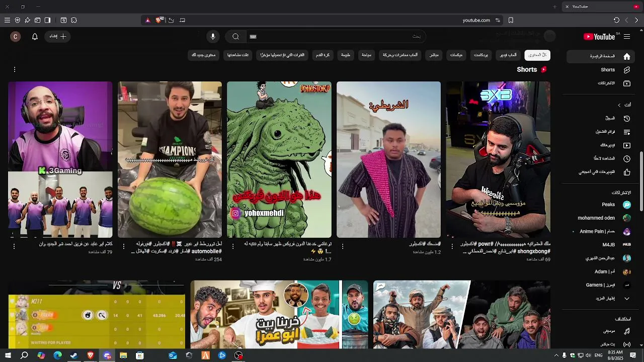This screenshot has width=644, height=362.
Task: Click the YouTube logo
Action: point(599,37)
